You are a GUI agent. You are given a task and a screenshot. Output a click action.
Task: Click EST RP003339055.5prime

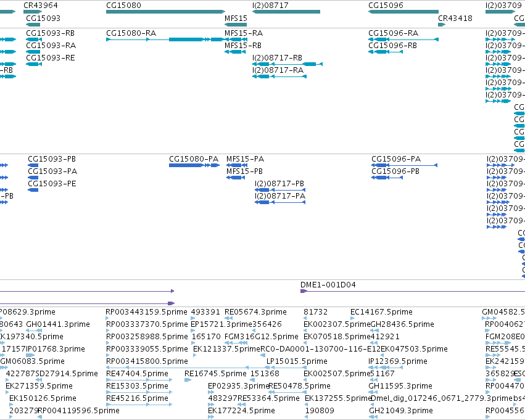pyautogui.click(x=147, y=349)
